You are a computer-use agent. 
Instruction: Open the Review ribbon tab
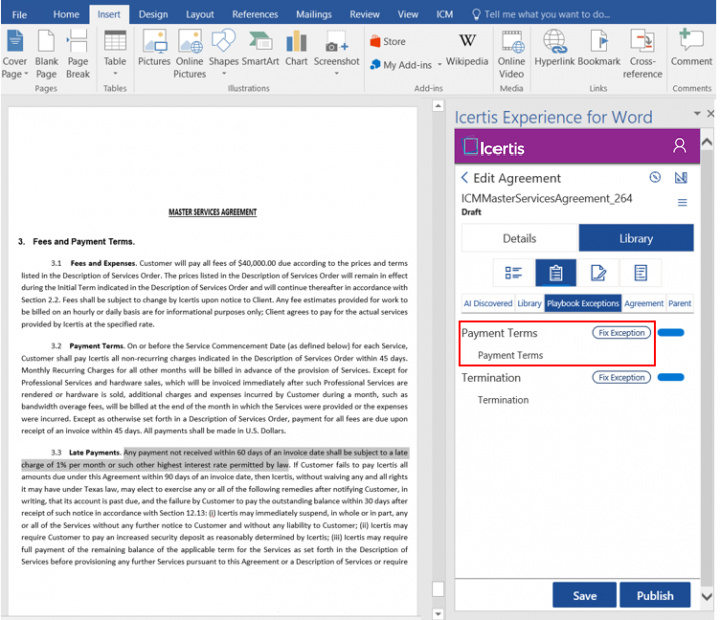pyautogui.click(x=365, y=15)
